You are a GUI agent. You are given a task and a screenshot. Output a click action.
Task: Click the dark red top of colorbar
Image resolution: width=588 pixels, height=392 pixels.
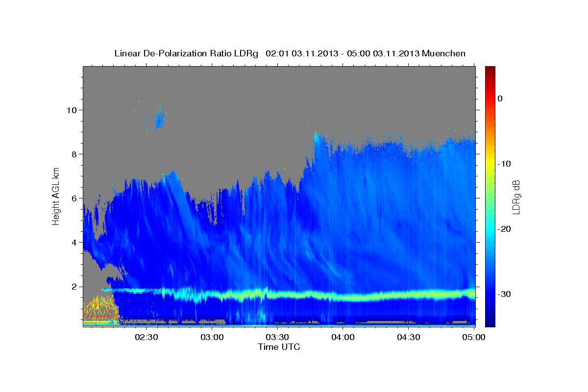point(490,72)
